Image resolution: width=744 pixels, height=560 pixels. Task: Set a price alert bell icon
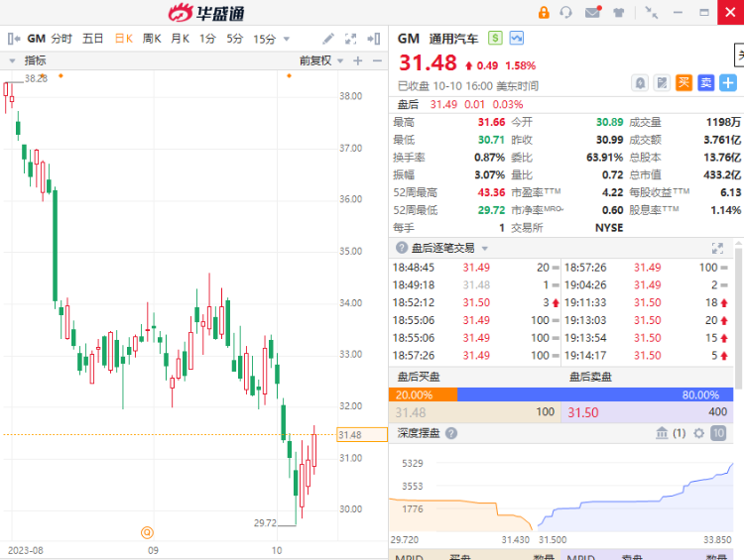[640, 83]
